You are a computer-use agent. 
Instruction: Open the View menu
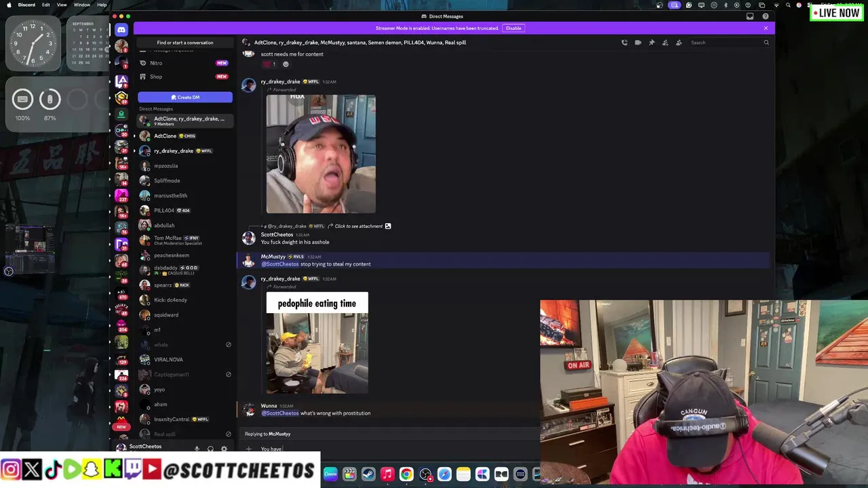tap(62, 5)
